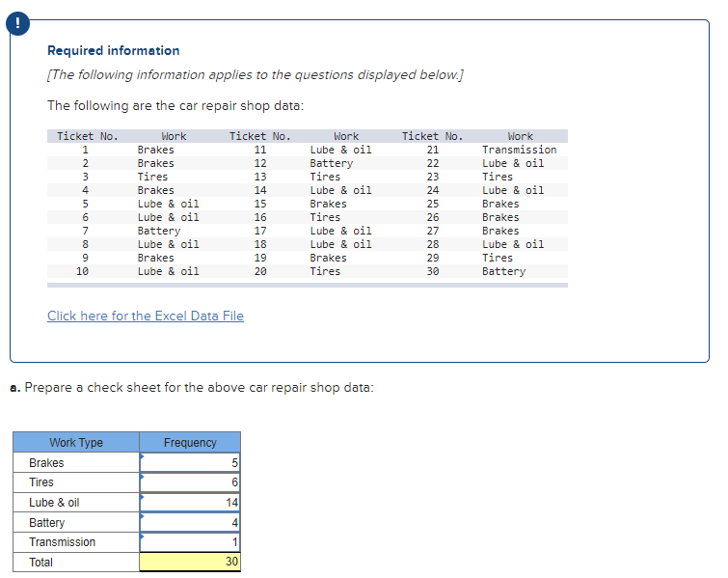This screenshot has width=728, height=578.
Task: Click ticket 10 Lube & oil entry
Action: pyautogui.click(x=168, y=271)
